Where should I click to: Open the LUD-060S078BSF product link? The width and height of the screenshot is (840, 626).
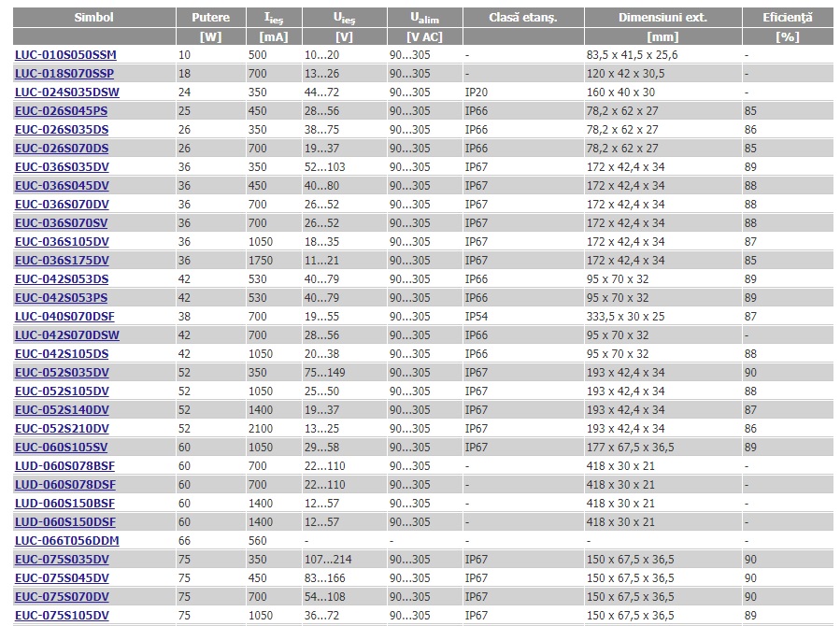64,466
